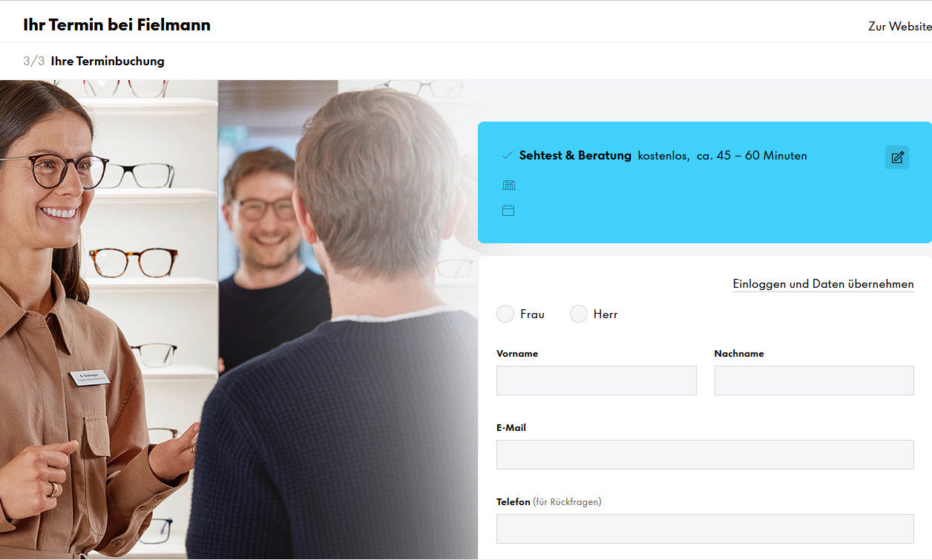This screenshot has width=932, height=560.
Task: Click the edit appointment pencil icon
Action: pyautogui.click(x=897, y=157)
